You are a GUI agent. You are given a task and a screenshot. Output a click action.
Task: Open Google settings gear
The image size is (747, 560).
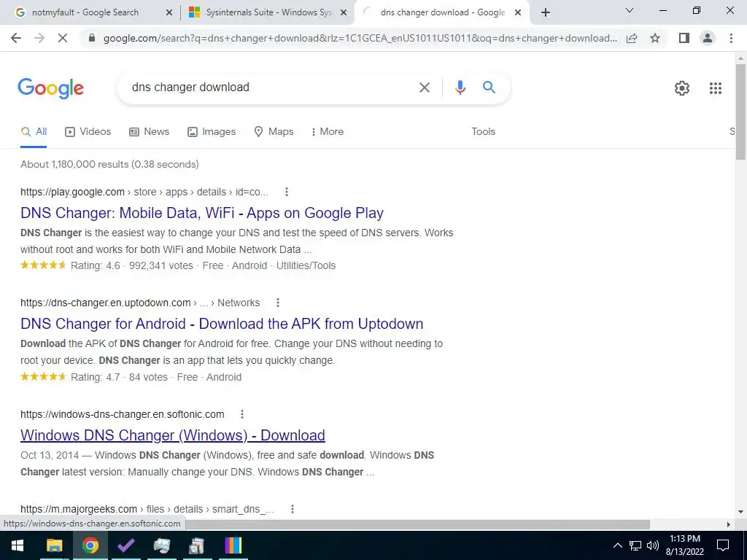(x=682, y=88)
